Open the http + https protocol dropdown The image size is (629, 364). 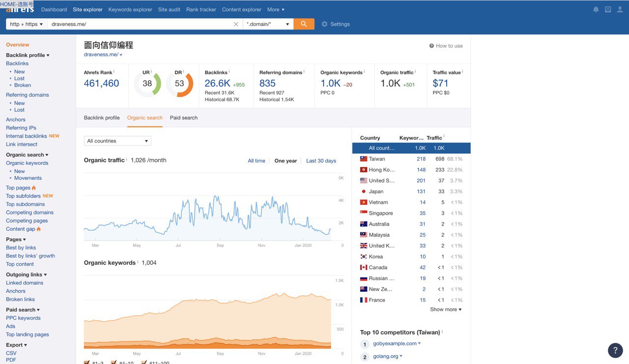click(x=27, y=24)
